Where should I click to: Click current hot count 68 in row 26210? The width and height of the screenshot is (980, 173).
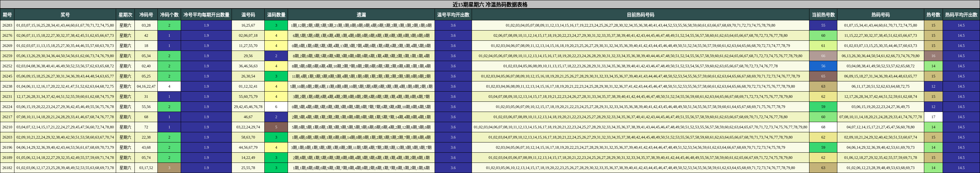pyautogui.click(x=823, y=127)
